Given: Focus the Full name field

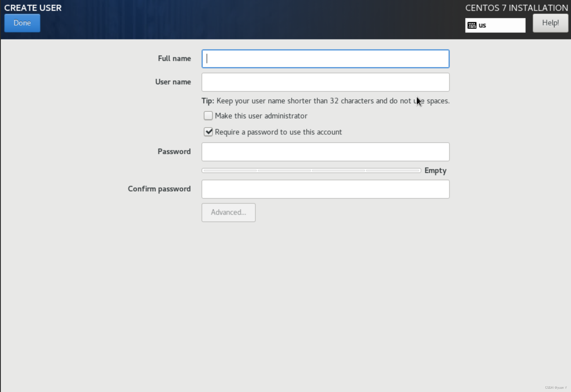Looking at the screenshot, I should coord(325,59).
